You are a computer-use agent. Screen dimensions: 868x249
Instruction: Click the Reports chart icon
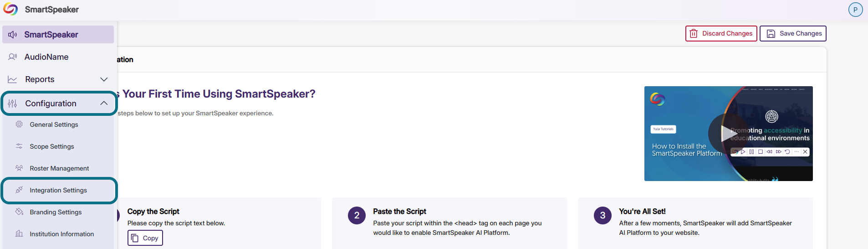[x=13, y=79]
